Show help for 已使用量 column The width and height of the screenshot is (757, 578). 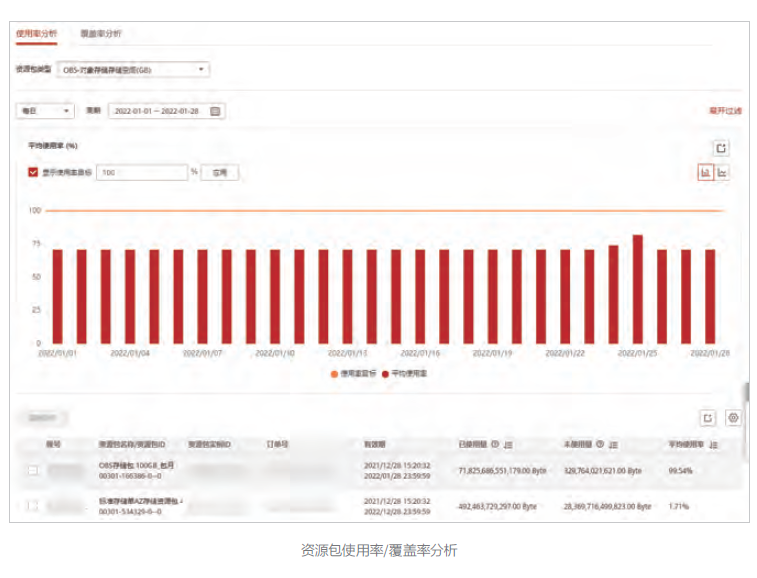[495, 444]
